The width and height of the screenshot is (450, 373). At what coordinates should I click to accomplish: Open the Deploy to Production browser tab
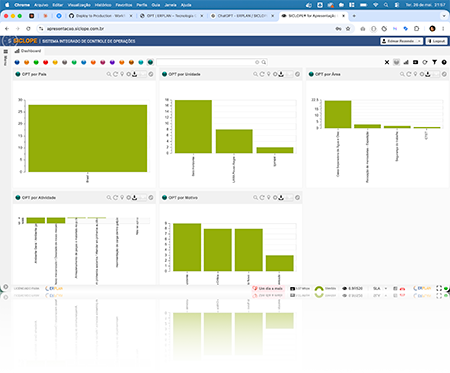click(100, 16)
